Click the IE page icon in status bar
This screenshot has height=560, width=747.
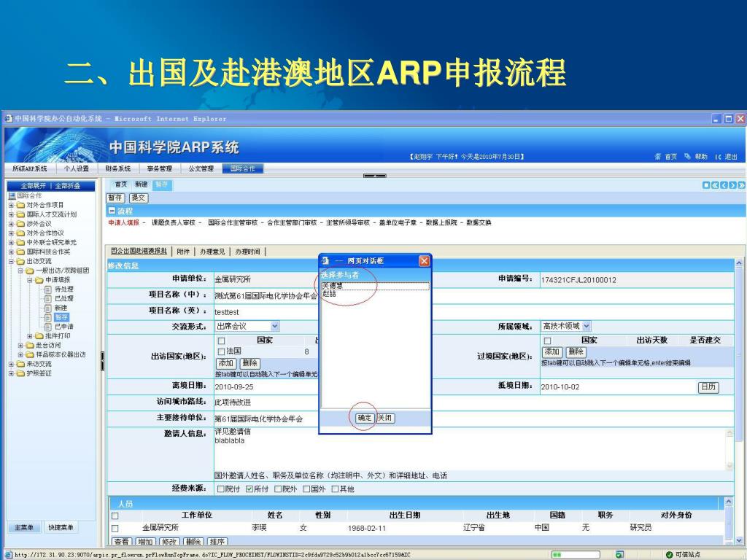click(8, 555)
